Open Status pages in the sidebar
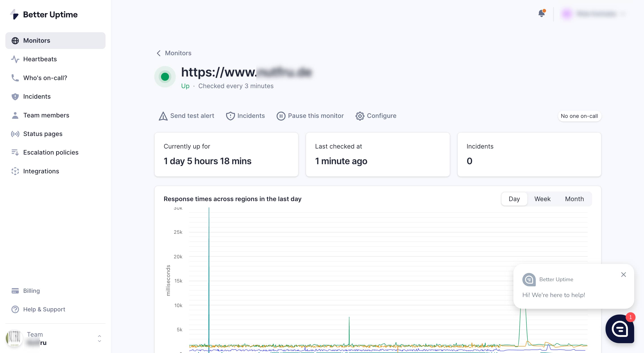The height and width of the screenshot is (353, 644). 55,134
